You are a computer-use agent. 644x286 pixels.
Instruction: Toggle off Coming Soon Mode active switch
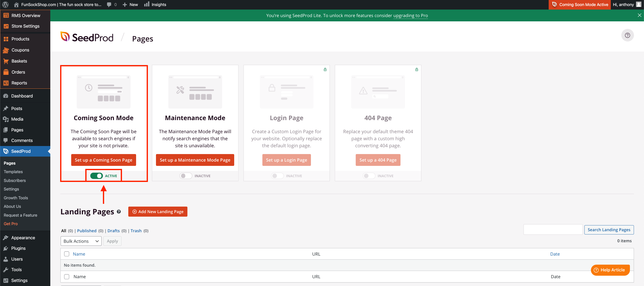click(x=97, y=176)
